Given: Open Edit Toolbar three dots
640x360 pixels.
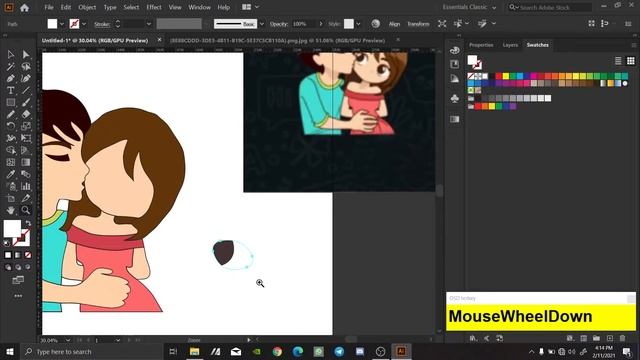Looking at the screenshot, I should coord(18,296).
